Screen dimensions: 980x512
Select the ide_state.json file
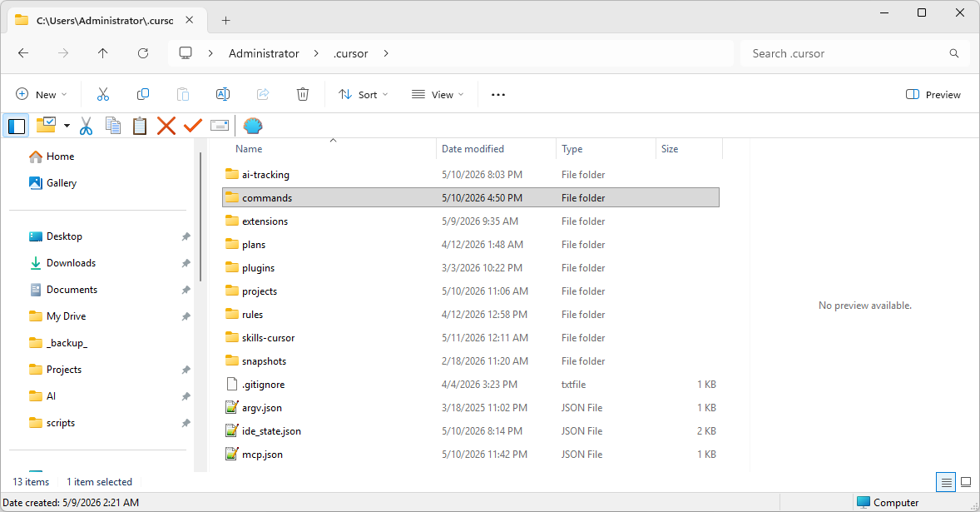coord(471,431)
